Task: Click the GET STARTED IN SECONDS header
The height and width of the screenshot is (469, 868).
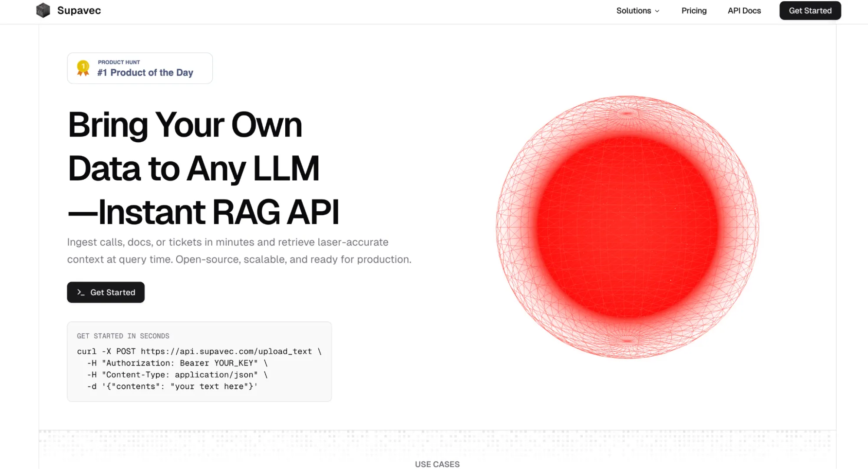Action: click(x=123, y=336)
